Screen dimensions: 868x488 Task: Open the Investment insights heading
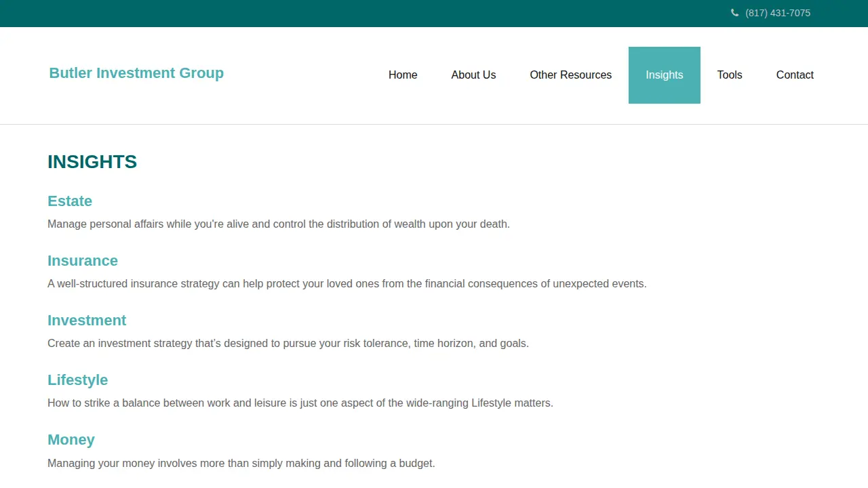87,321
